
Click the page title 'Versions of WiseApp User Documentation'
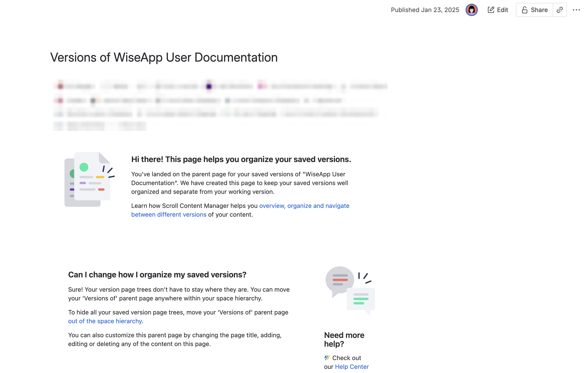164,57
